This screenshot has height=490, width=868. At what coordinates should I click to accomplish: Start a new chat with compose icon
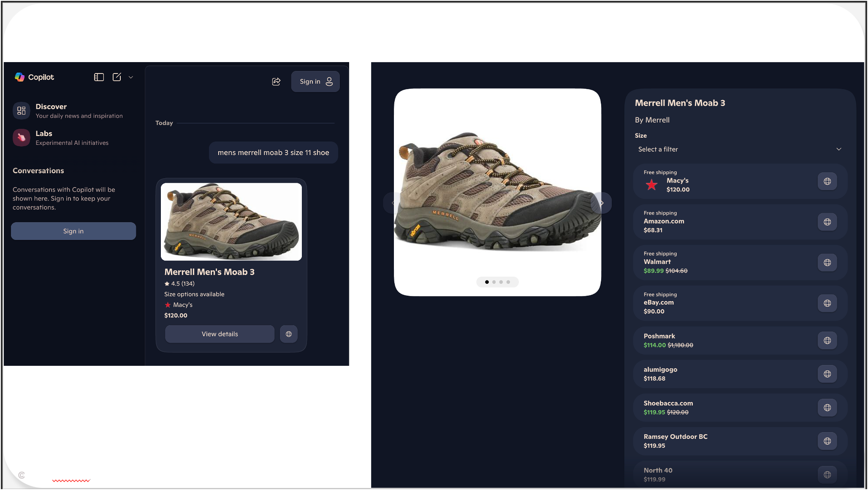click(x=117, y=77)
